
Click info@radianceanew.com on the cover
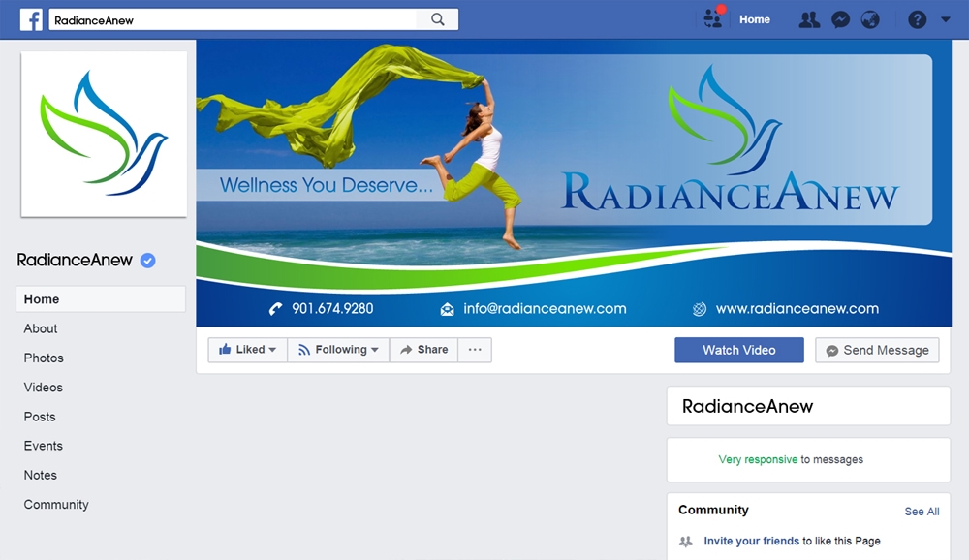545,308
